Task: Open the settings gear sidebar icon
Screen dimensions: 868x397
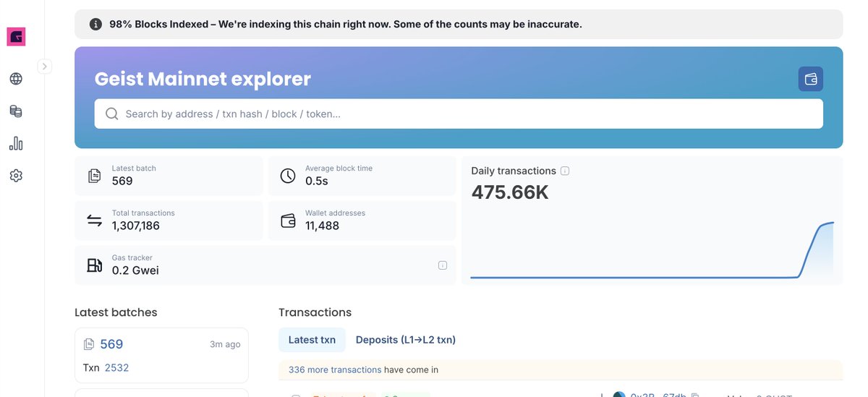Action: coord(16,176)
